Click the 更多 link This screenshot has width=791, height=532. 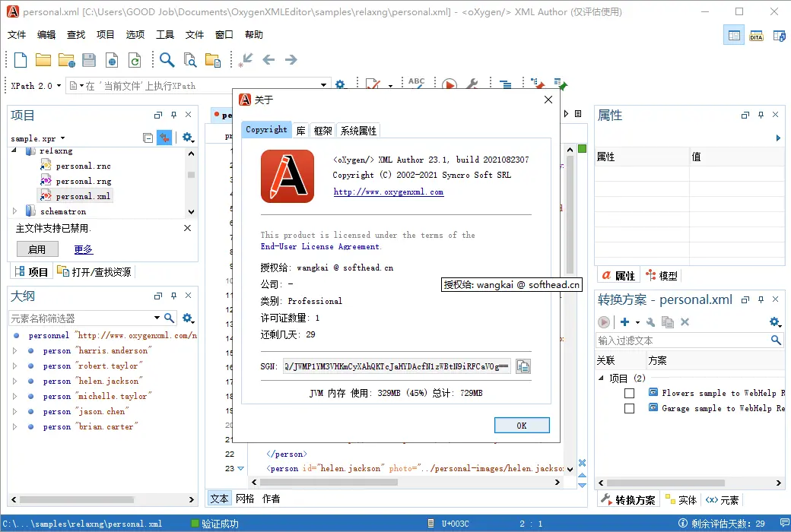tap(83, 249)
